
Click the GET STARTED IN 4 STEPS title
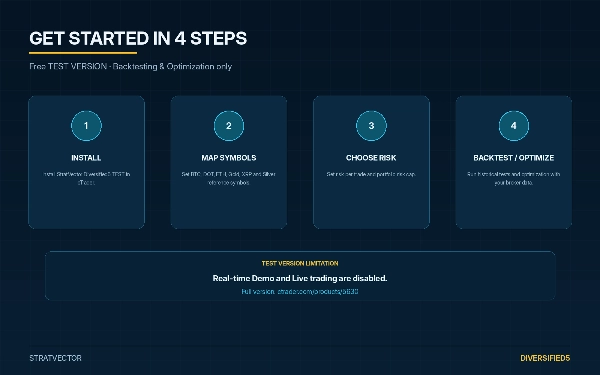pyautogui.click(x=138, y=38)
